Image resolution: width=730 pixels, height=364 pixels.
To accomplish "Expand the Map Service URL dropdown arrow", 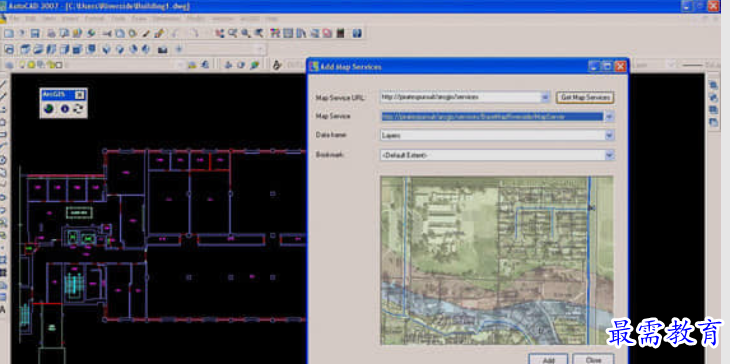I will (x=546, y=97).
